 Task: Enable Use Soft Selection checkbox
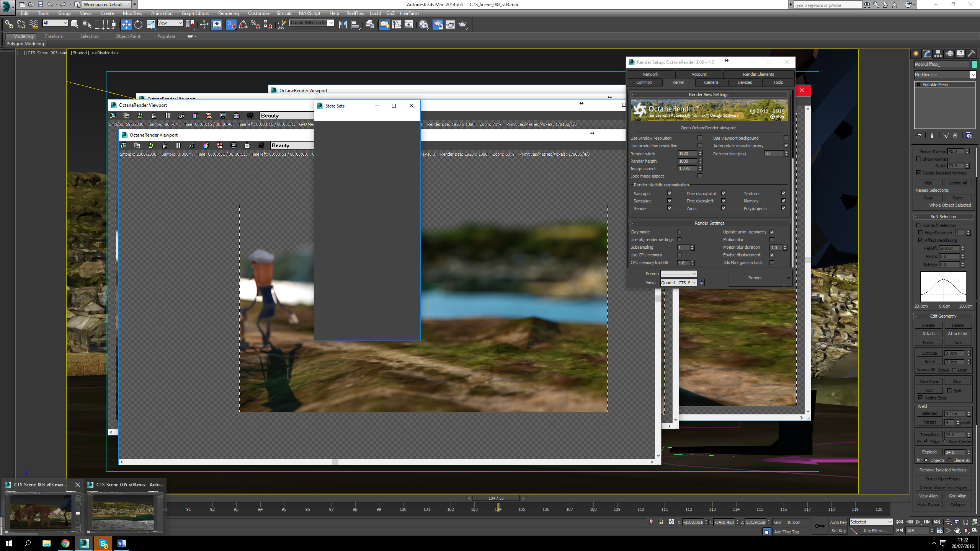pyautogui.click(x=918, y=225)
